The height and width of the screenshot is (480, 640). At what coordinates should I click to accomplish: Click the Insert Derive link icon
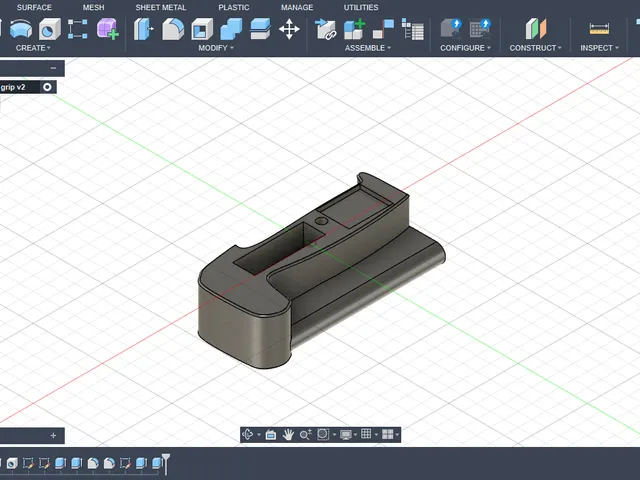pyautogui.click(x=325, y=29)
